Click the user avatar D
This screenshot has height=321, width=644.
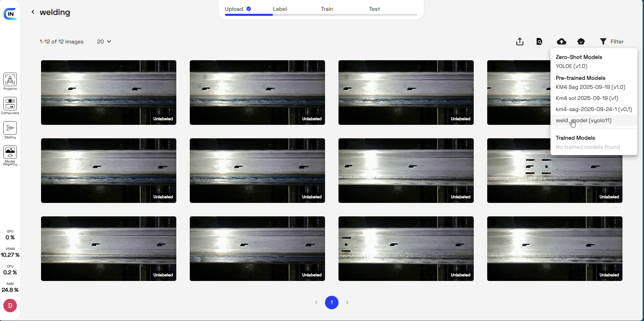(x=10, y=306)
